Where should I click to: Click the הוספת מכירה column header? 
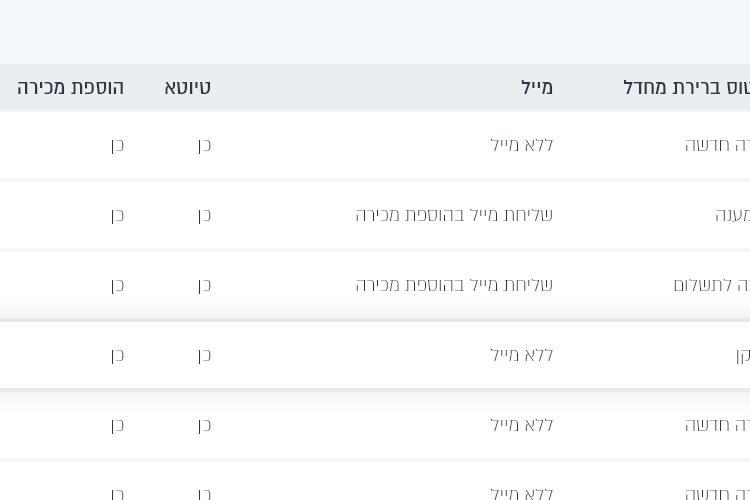70,88
